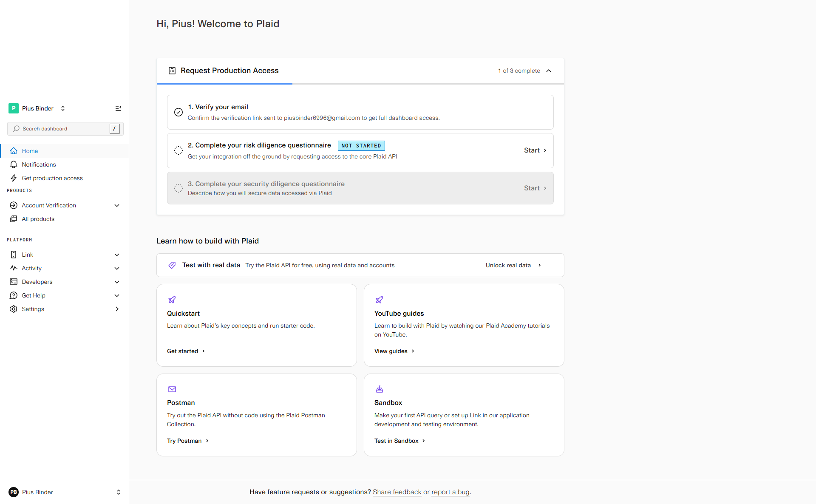Click the report a bug link
This screenshot has width=816, height=504.
click(x=450, y=492)
